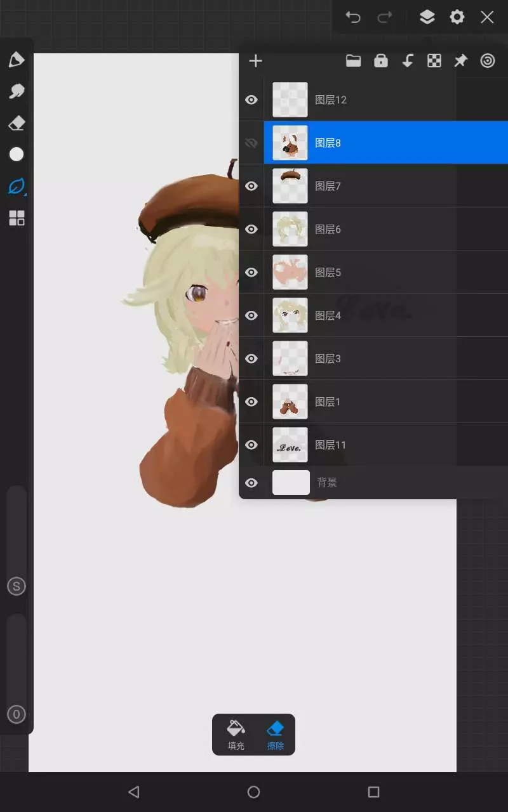Lock the selected layer

(x=381, y=61)
